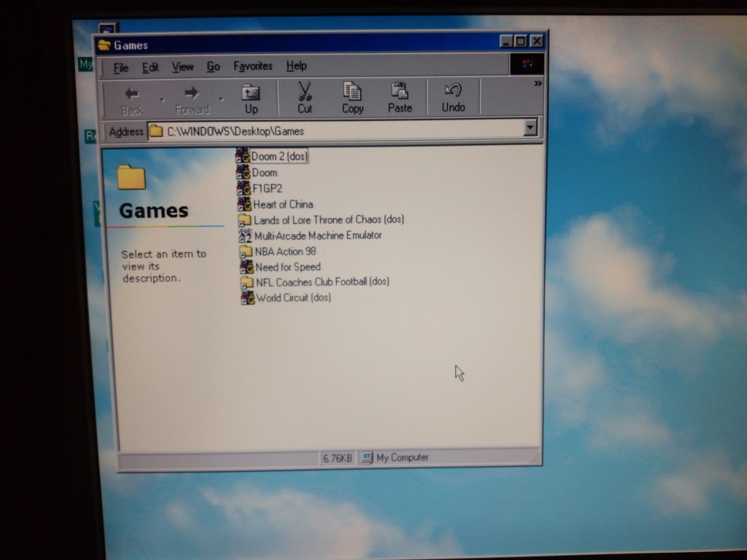
Task: Select the NBA Action 98 folder
Action: click(x=285, y=252)
